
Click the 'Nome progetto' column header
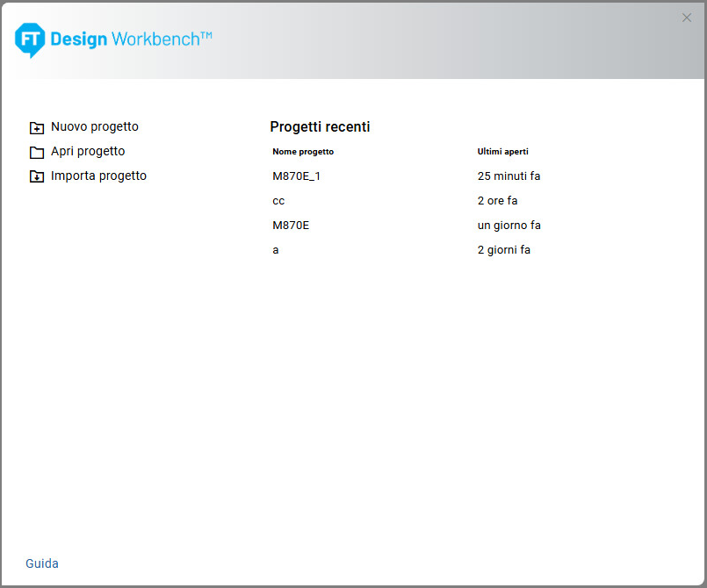[303, 152]
